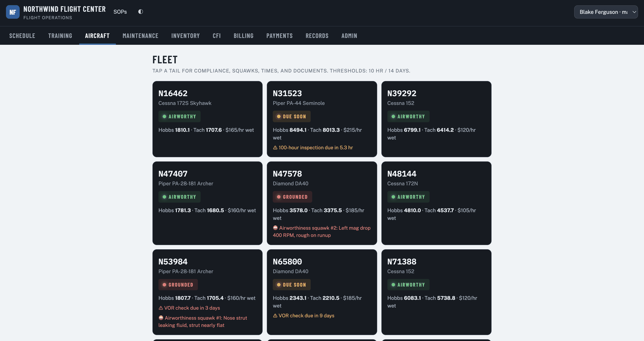Open the N65800 tail number
The width and height of the screenshot is (644, 341).
(287, 262)
